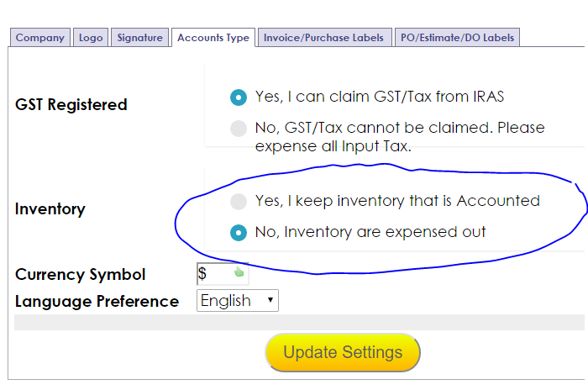Screen dimensions: 588x390
Task: Click the 'Currency Symbol' field label
Action: click(x=81, y=275)
